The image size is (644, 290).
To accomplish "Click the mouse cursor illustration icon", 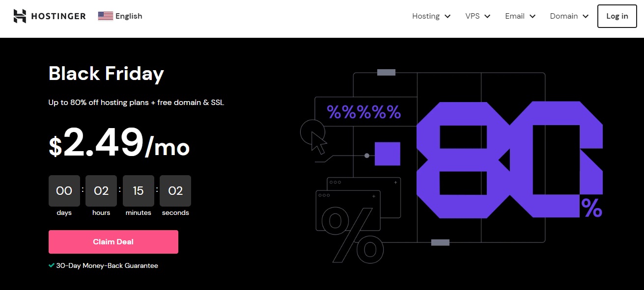I will click(x=318, y=142).
